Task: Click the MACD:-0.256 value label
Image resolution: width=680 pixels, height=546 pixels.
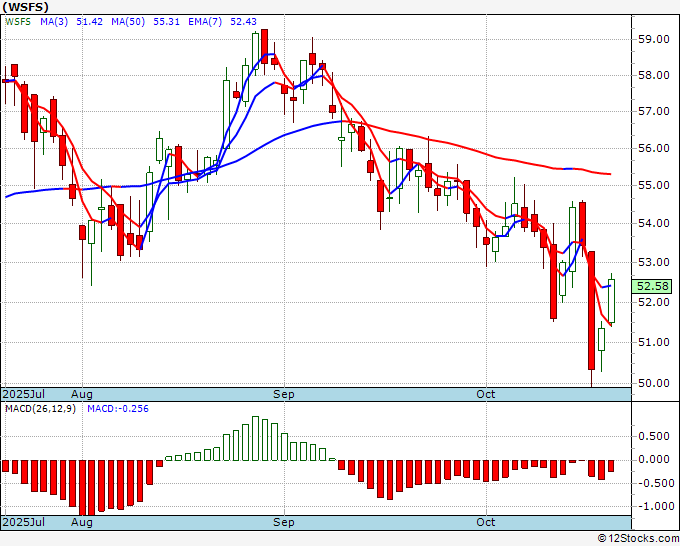Action: pyautogui.click(x=118, y=409)
